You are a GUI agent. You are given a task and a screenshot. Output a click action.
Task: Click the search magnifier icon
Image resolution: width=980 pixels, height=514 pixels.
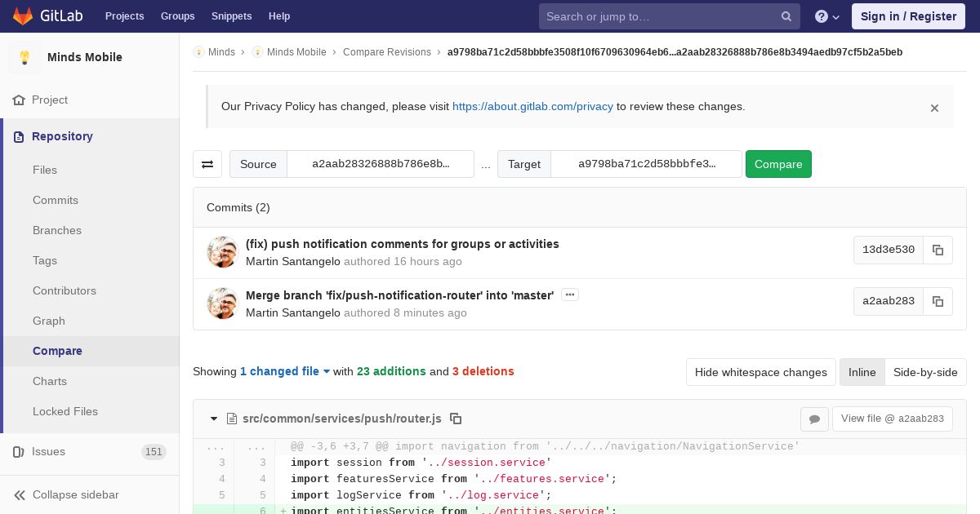click(x=786, y=16)
